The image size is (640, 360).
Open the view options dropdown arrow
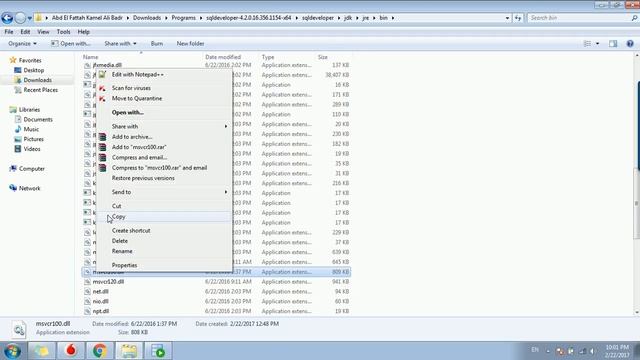597,44
